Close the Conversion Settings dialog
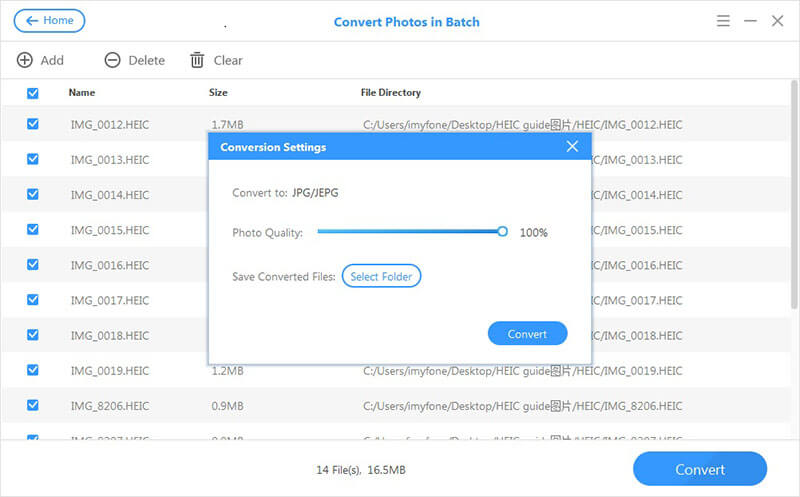 coord(572,146)
